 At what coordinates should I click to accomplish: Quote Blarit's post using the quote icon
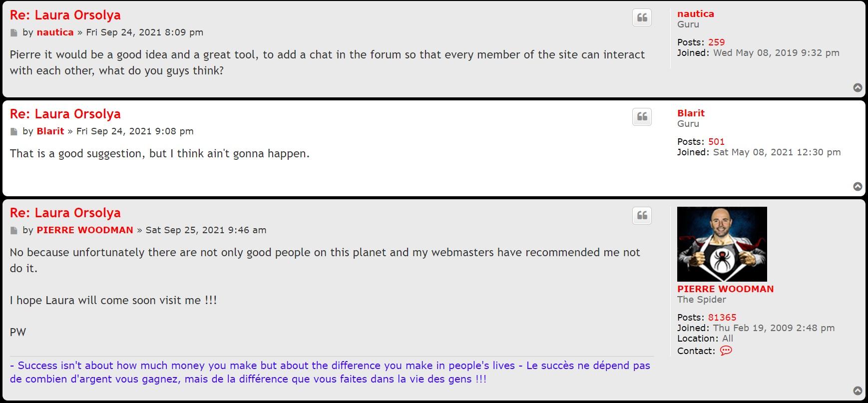point(642,117)
